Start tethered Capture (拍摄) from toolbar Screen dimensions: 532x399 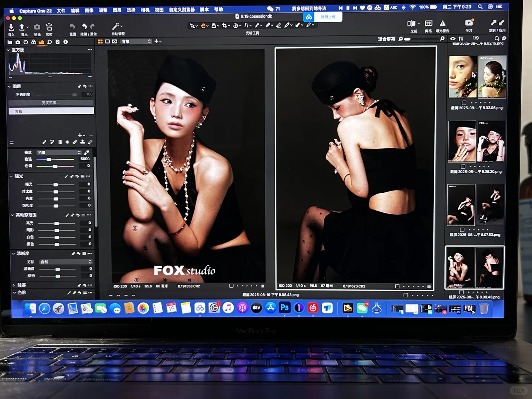[37, 27]
